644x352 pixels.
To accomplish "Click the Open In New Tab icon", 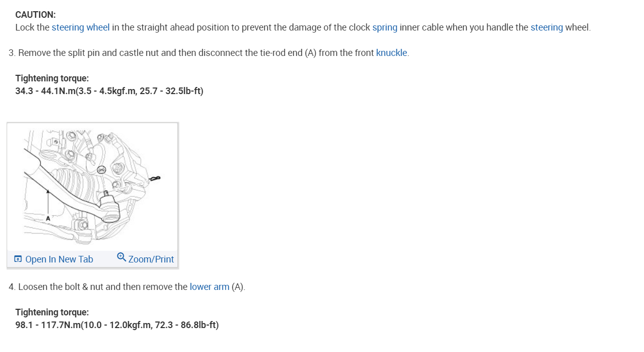I will point(18,259).
